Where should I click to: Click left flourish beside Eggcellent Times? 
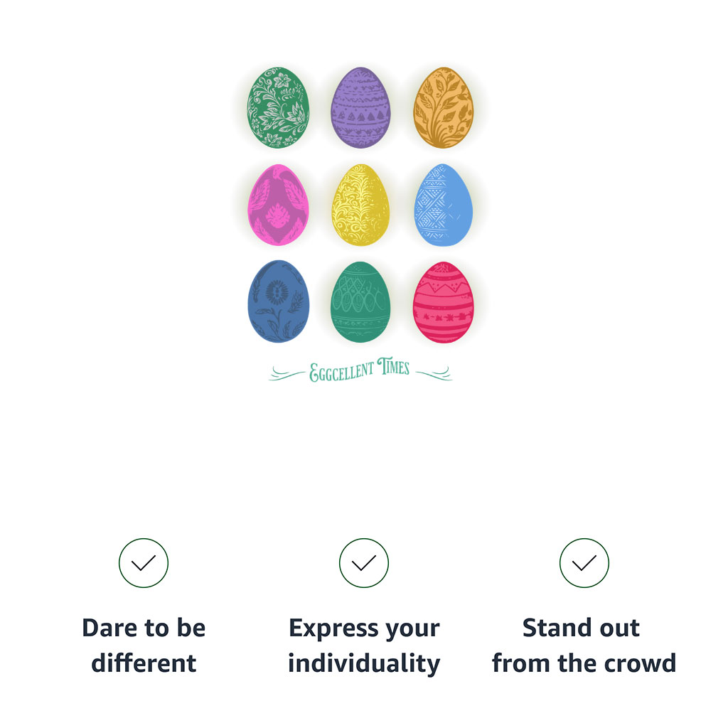tap(287, 373)
